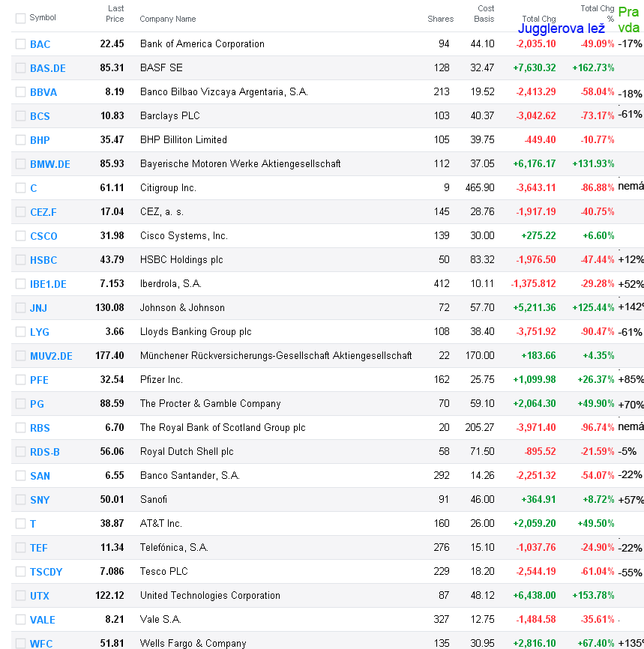
Task: Tick the checkbox next to BBVA
Action: click(20, 92)
